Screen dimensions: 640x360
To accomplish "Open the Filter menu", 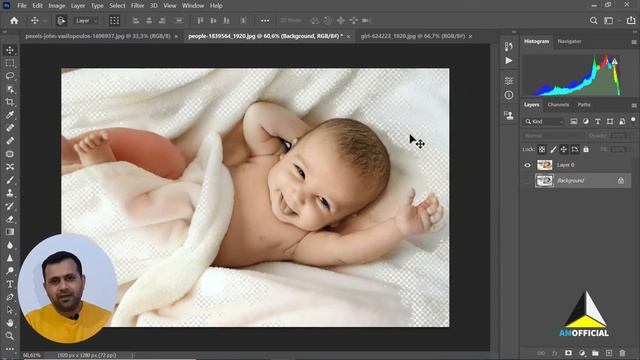I will click(137, 6).
